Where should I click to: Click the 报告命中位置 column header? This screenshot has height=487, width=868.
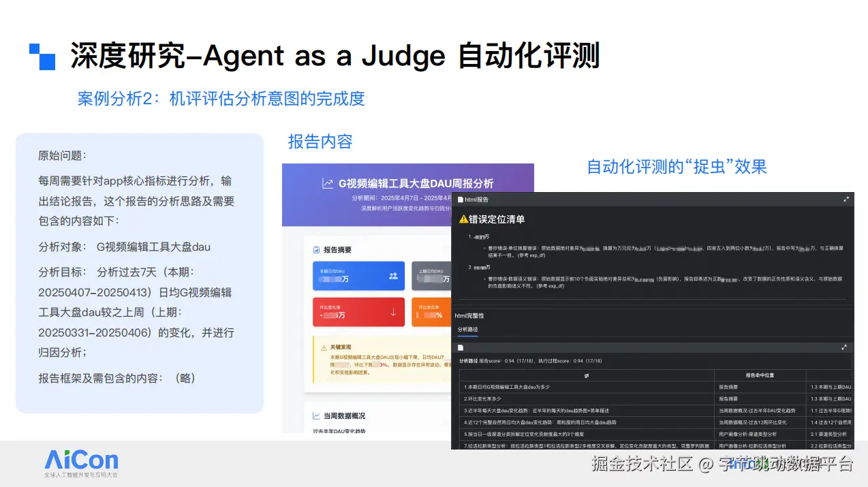pyautogui.click(x=760, y=375)
